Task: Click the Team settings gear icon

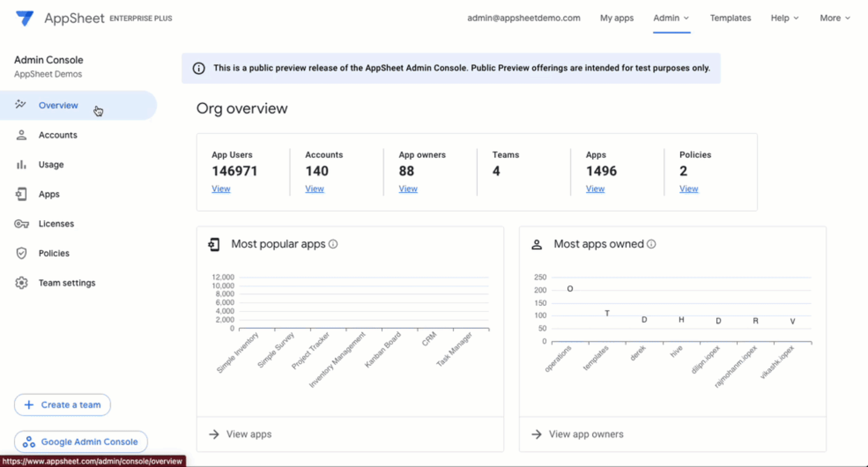Action: click(21, 283)
